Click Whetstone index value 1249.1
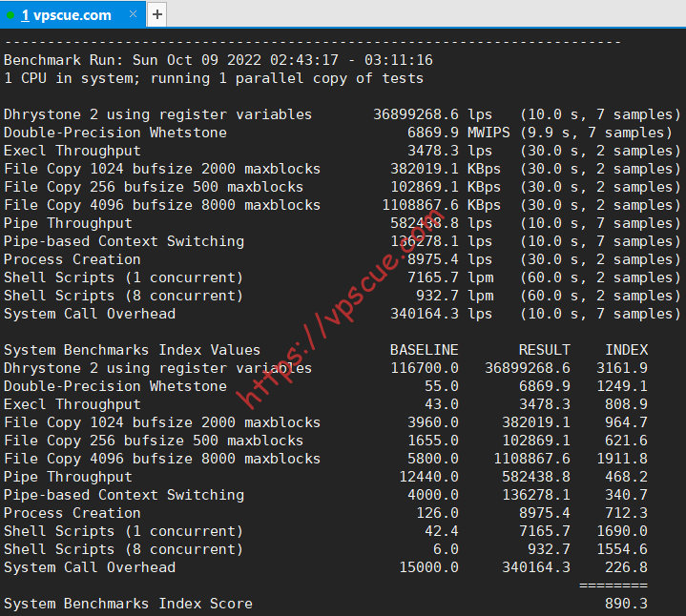Screen dimensions: 686x616 click(x=622, y=386)
